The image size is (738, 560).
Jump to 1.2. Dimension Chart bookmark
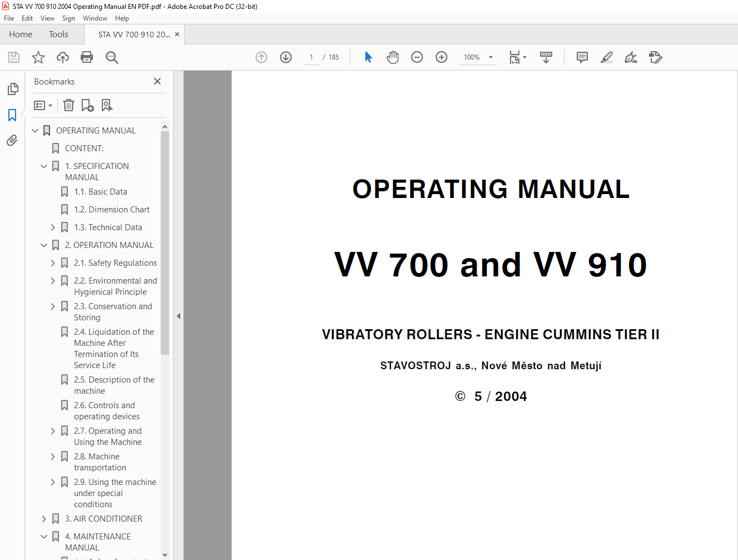pyautogui.click(x=112, y=210)
